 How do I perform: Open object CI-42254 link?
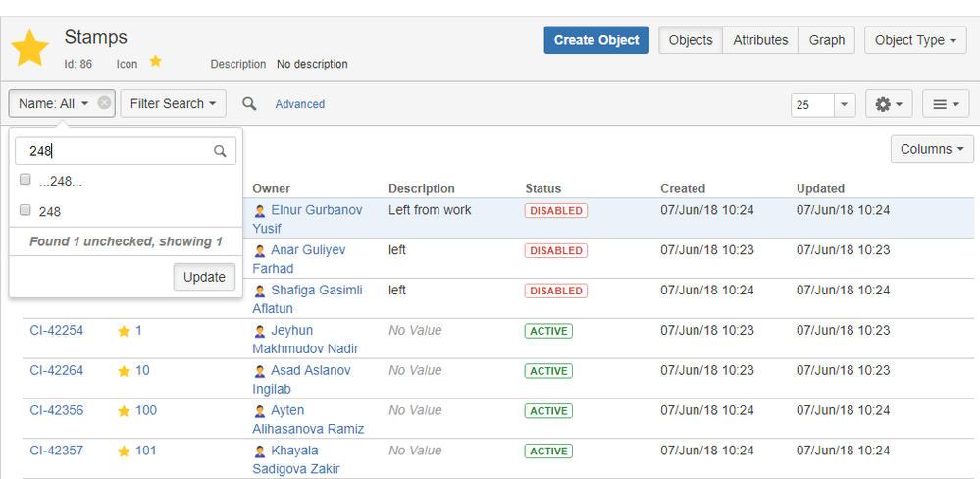pos(56,330)
